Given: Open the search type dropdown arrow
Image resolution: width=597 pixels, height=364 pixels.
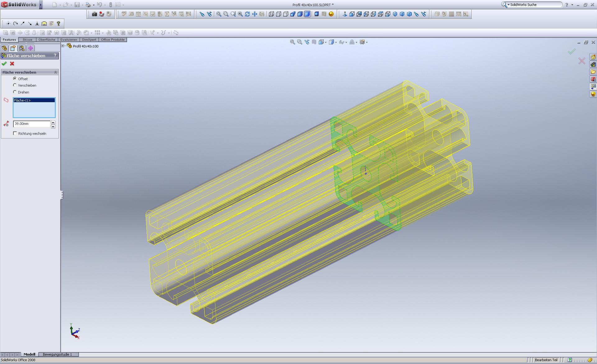Looking at the screenshot, I should (x=509, y=5).
